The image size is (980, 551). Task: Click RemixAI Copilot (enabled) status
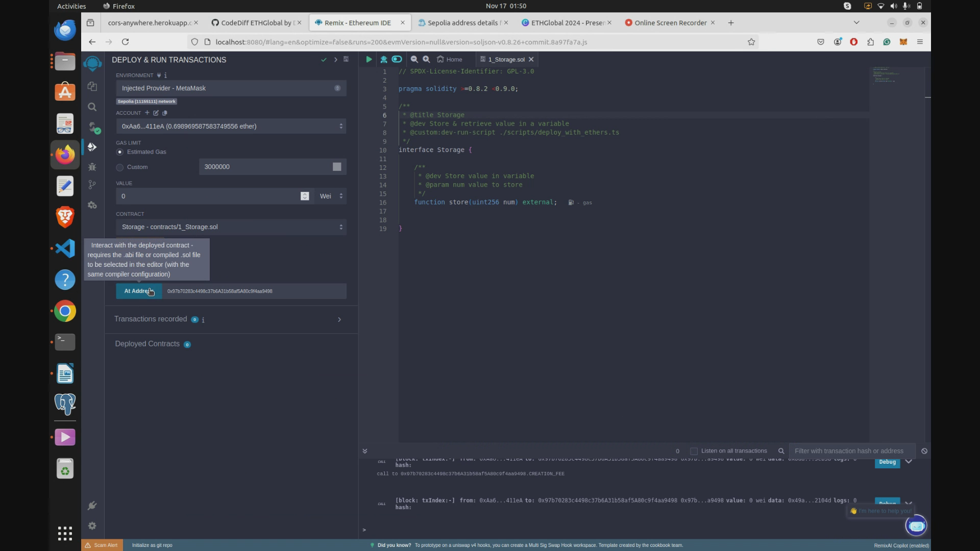pyautogui.click(x=901, y=545)
